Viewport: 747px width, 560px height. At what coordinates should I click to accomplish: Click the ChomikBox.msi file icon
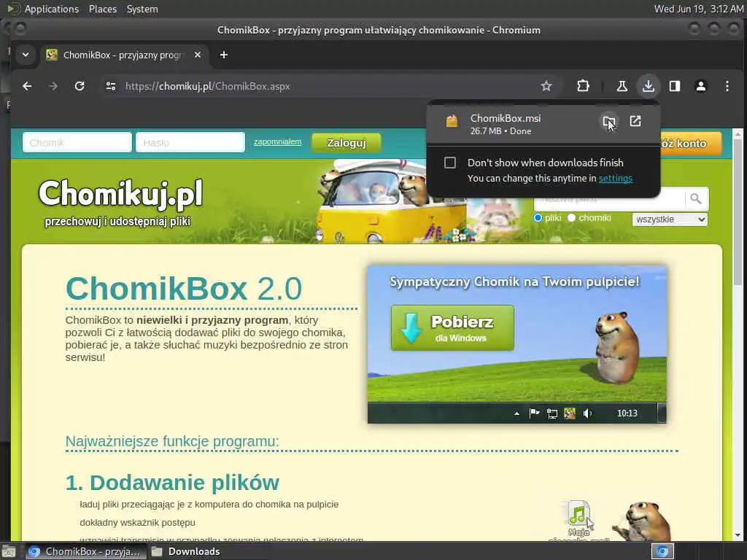coord(452,122)
